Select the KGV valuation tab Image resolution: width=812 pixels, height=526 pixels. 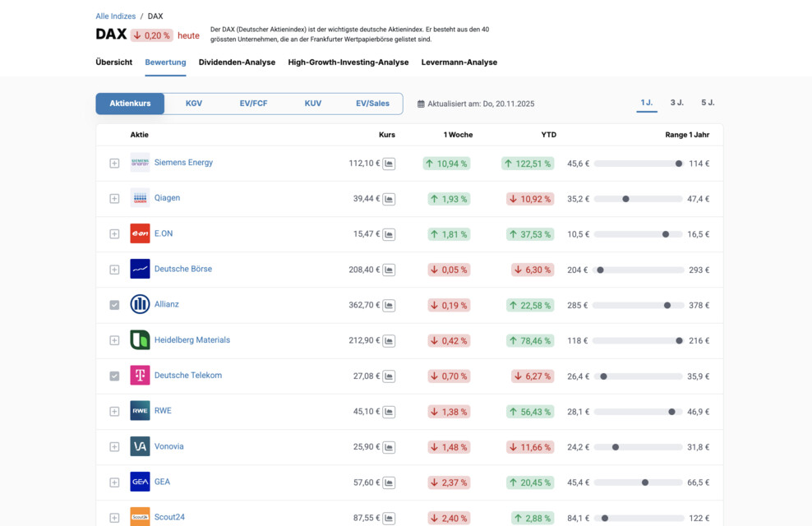click(x=194, y=104)
